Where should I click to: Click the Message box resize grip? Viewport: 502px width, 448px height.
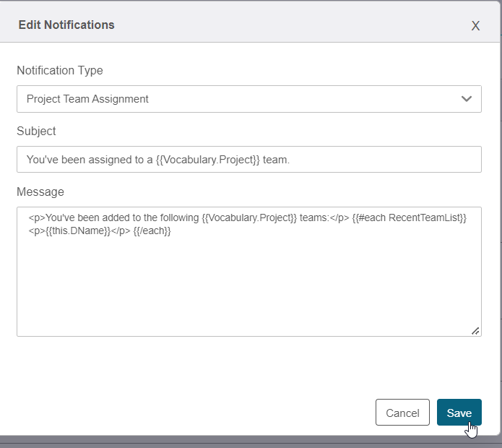pos(475,331)
